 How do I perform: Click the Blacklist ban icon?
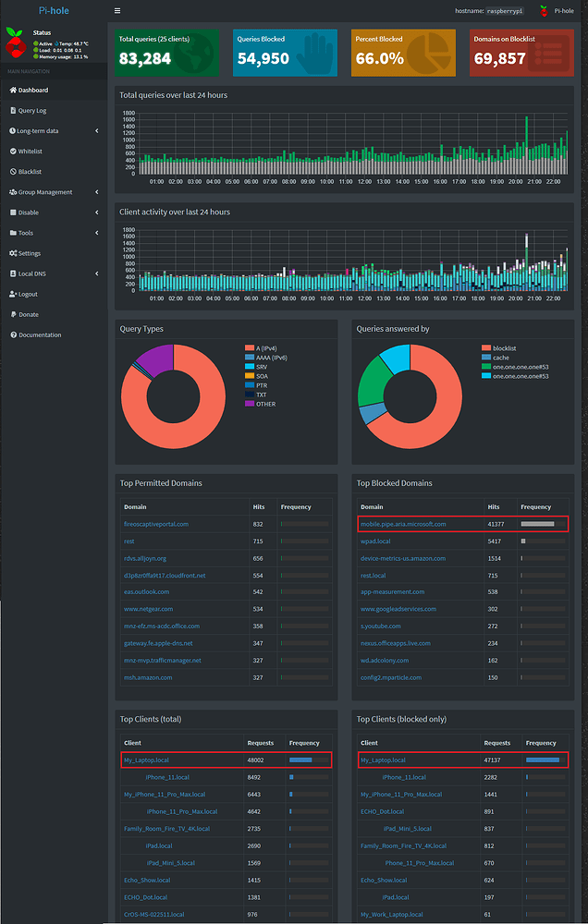click(13, 172)
